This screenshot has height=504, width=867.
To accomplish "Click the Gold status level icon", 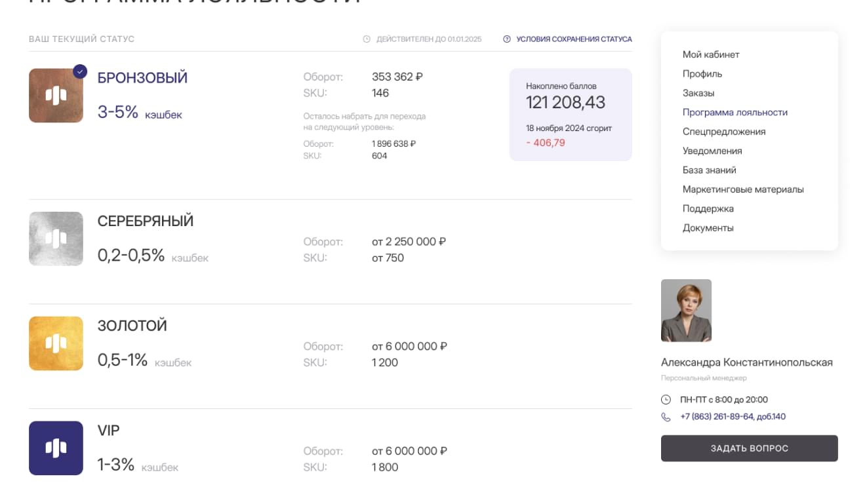I will [56, 343].
